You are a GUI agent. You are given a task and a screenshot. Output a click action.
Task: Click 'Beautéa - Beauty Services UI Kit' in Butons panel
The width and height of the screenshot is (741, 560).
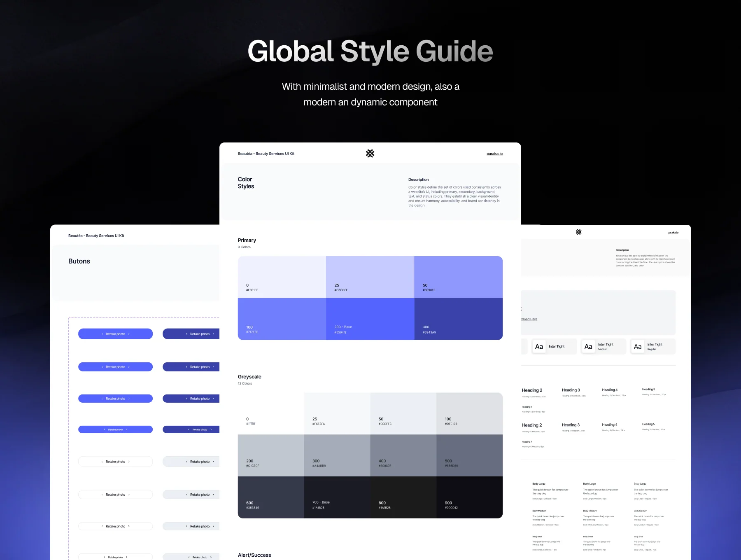96,236
